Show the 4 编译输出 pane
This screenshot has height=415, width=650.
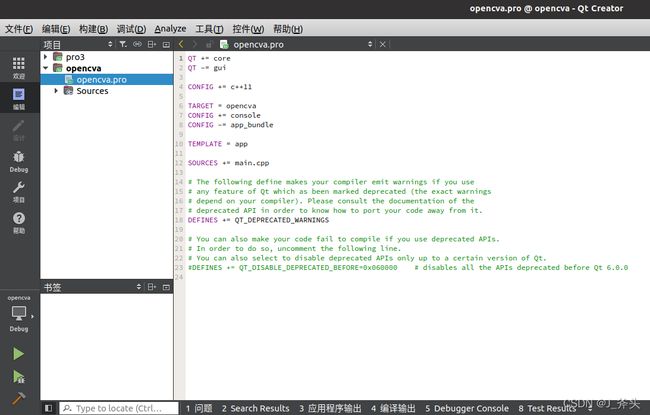click(393, 408)
